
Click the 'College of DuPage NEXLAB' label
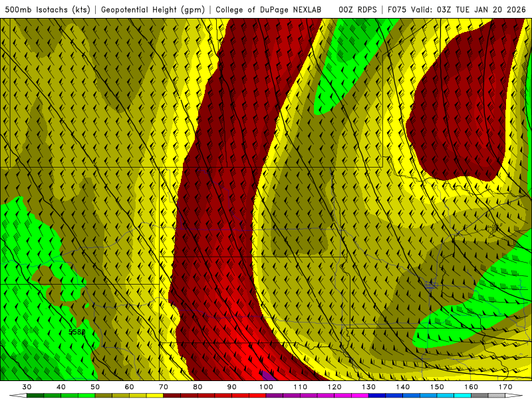tap(269, 9)
